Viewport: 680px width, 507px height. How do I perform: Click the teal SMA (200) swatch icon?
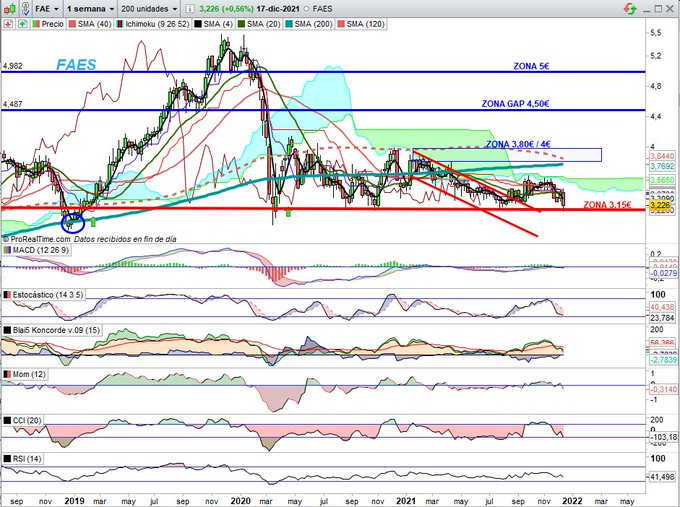289,24
